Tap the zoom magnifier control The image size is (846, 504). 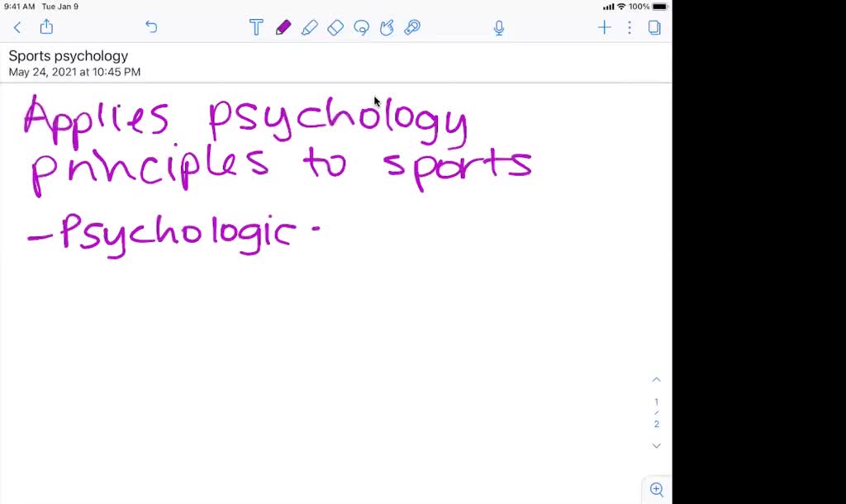tap(656, 489)
